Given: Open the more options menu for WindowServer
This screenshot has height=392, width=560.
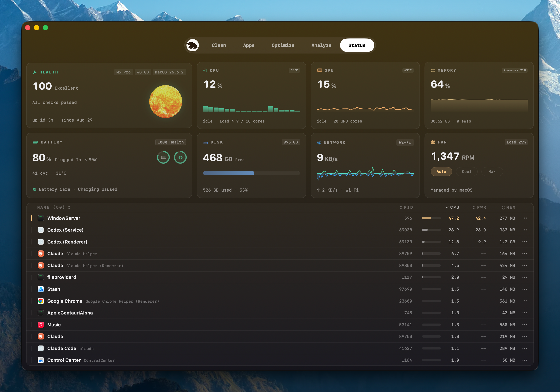Looking at the screenshot, I should click(525, 218).
